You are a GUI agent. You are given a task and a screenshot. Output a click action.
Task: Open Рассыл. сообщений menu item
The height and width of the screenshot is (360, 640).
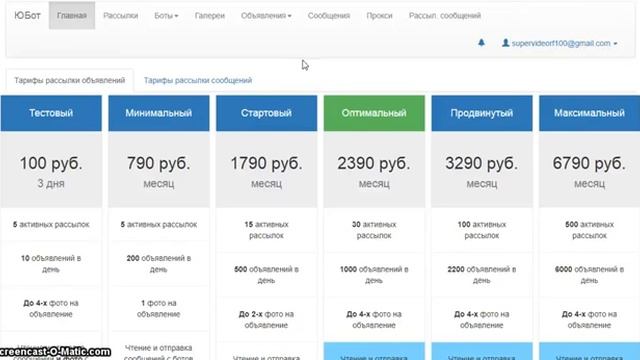(x=445, y=16)
